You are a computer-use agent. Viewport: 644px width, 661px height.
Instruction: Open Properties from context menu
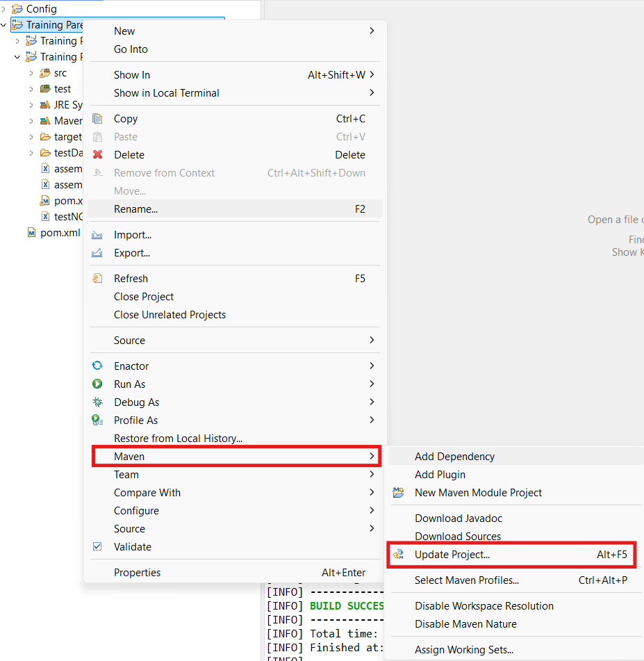236,573
